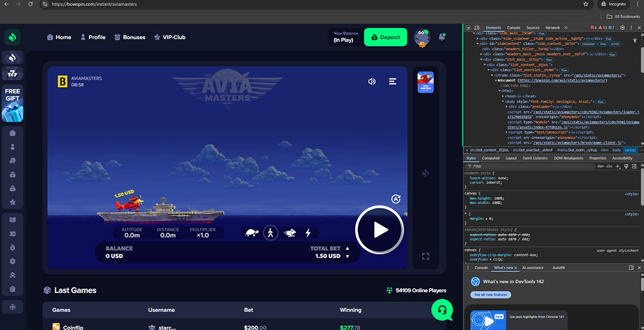Open the game's hamburger menu

[x=393, y=81]
